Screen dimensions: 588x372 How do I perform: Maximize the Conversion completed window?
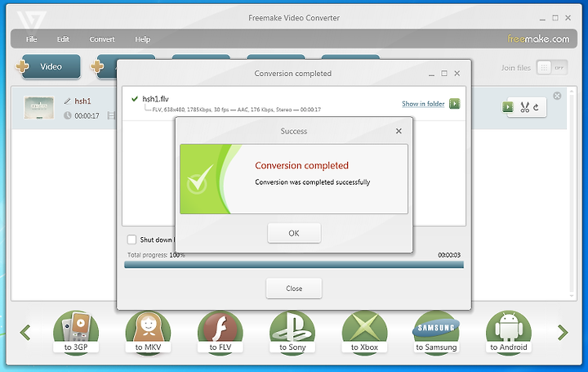pos(444,74)
